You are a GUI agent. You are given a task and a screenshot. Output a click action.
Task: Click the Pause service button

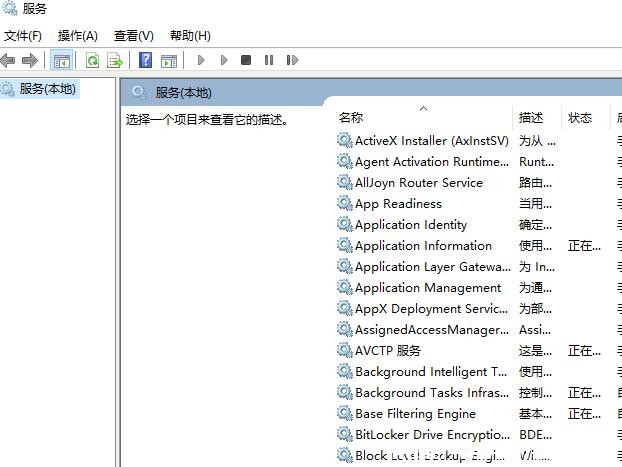[x=269, y=60]
